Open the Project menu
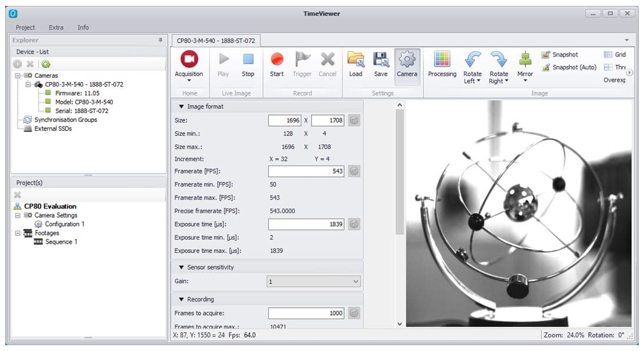The image size is (644, 351). point(25,28)
